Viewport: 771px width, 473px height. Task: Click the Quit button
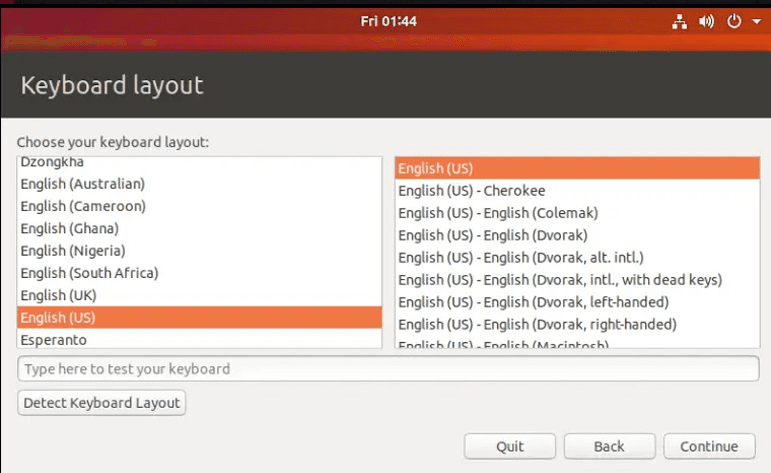coord(510,446)
